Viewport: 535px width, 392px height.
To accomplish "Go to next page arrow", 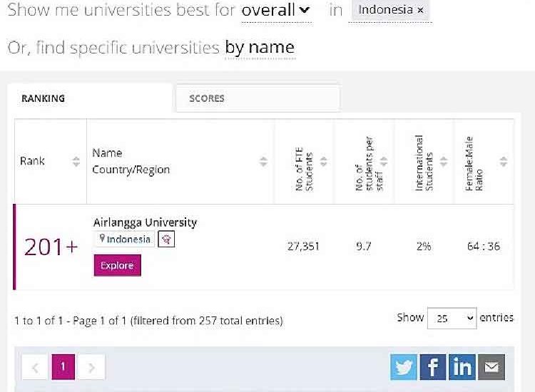I will tap(91, 367).
